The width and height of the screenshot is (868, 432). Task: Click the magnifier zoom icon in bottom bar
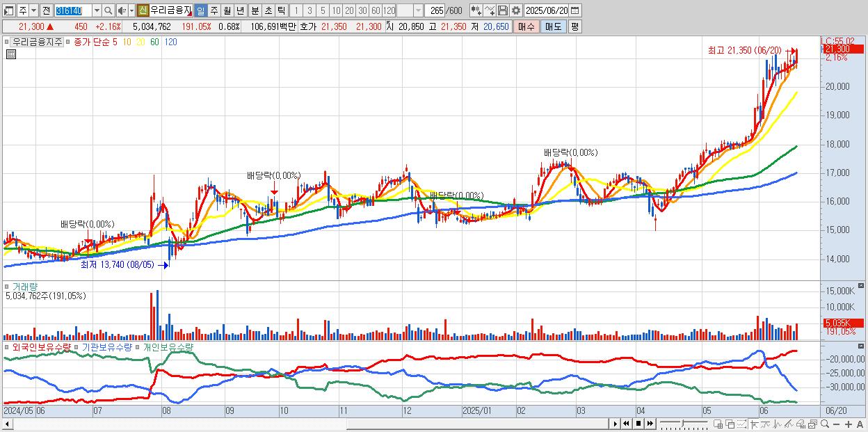pos(825,424)
